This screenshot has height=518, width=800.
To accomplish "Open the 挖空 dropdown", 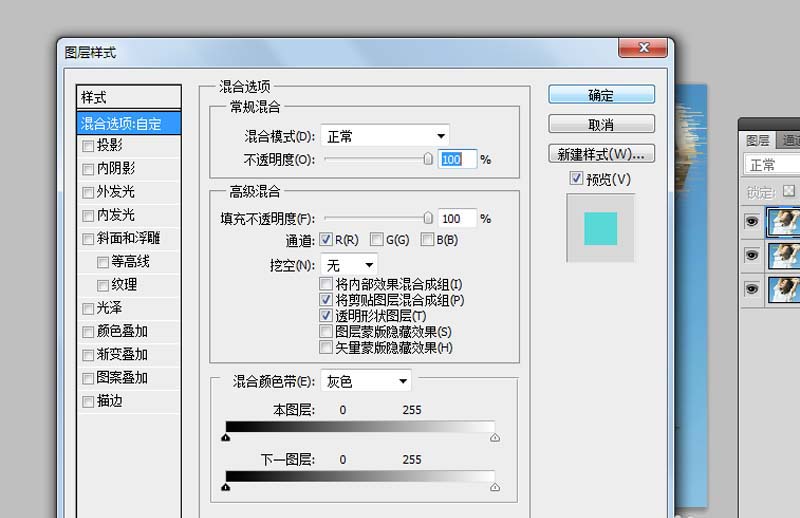I will click(349, 265).
